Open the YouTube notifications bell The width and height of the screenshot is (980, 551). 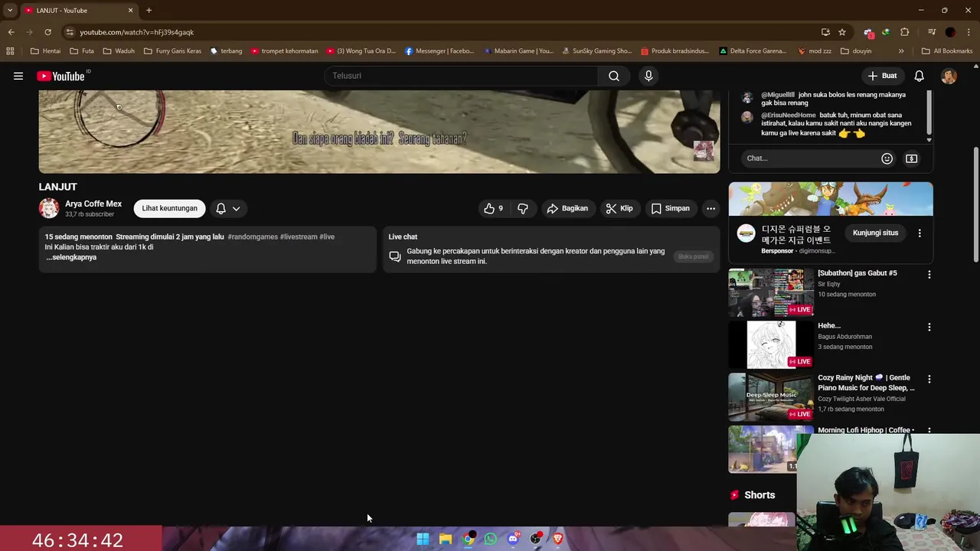[919, 76]
